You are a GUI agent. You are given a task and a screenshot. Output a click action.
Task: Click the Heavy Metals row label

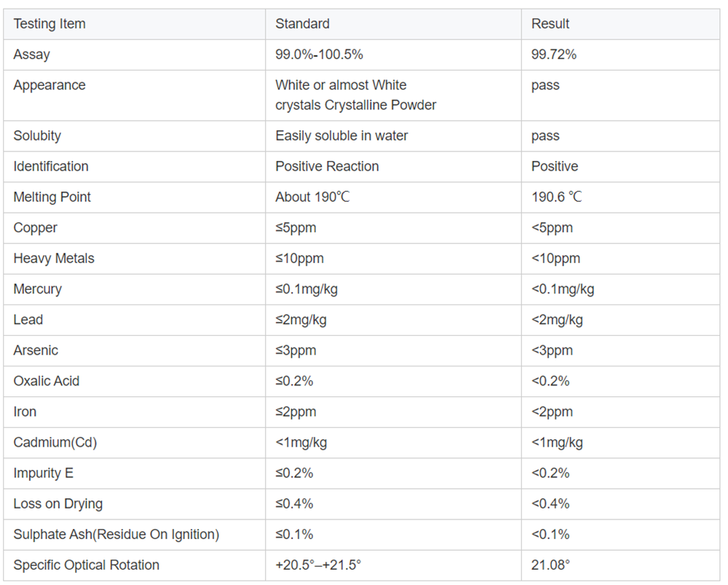[54, 259]
